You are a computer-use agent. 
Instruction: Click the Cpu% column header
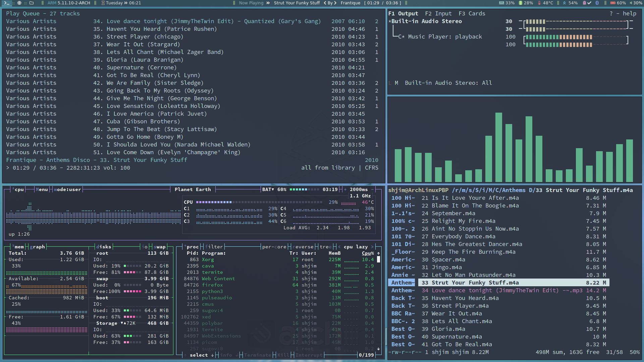pyautogui.click(x=368, y=253)
